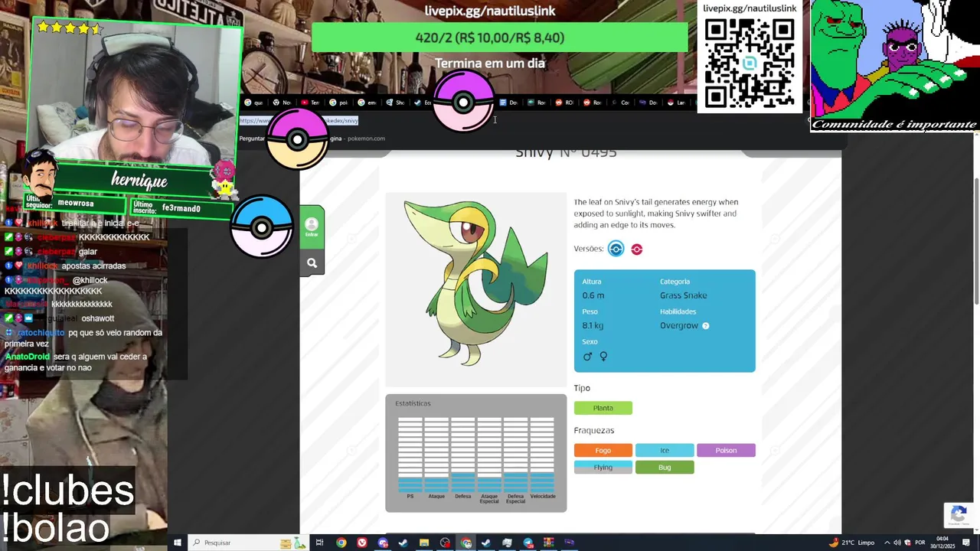Click the POR language indicator
Image resolution: width=980 pixels, height=551 pixels.
(x=920, y=543)
